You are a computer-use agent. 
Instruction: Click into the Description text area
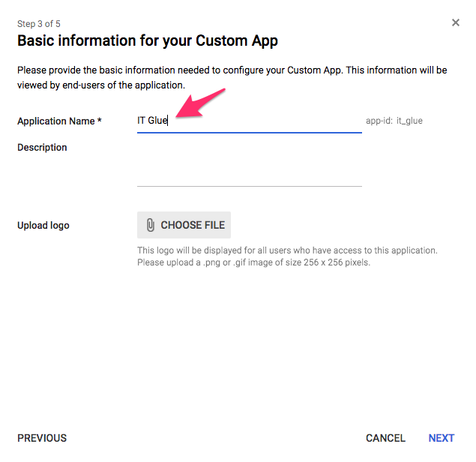(x=249, y=163)
